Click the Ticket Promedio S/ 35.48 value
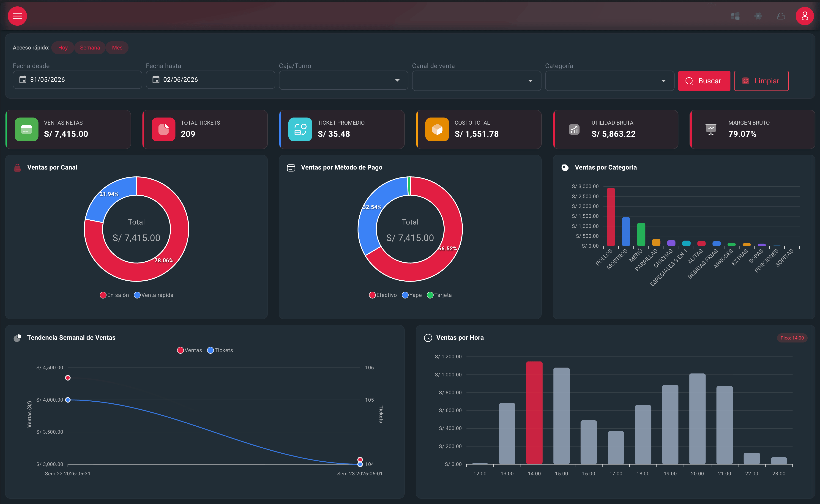Viewport: 820px width, 504px height. click(334, 134)
